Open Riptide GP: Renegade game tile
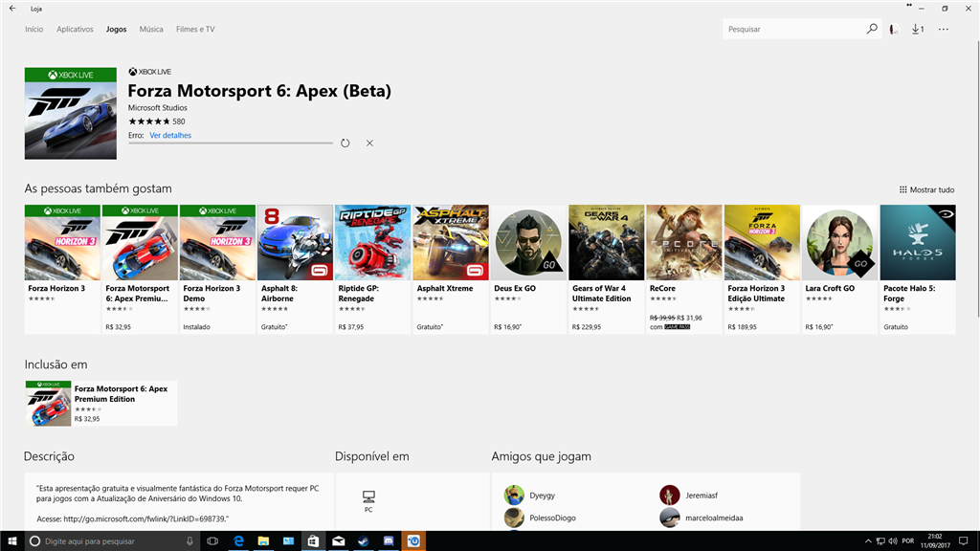The image size is (980, 551). tap(372, 269)
